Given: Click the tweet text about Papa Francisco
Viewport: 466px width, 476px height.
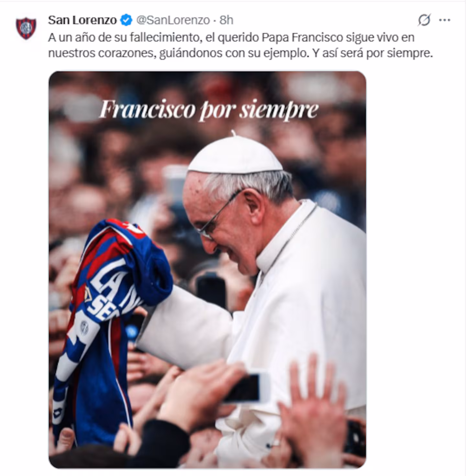Looking at the screenshot, I should pyautogui.click(x=240, y=45).
